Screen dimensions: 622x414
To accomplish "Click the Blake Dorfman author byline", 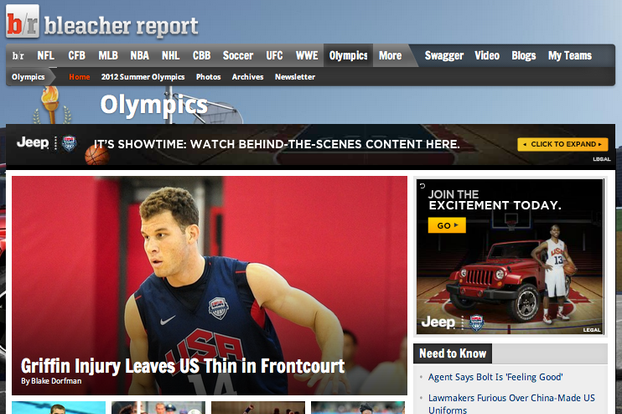I will [x=51, y=381].
